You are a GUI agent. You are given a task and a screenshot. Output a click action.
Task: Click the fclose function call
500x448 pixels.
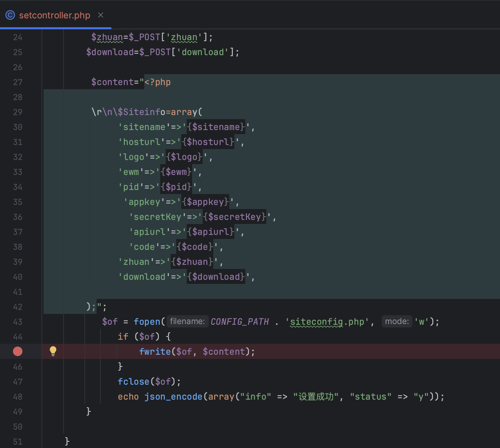[134, 382]
